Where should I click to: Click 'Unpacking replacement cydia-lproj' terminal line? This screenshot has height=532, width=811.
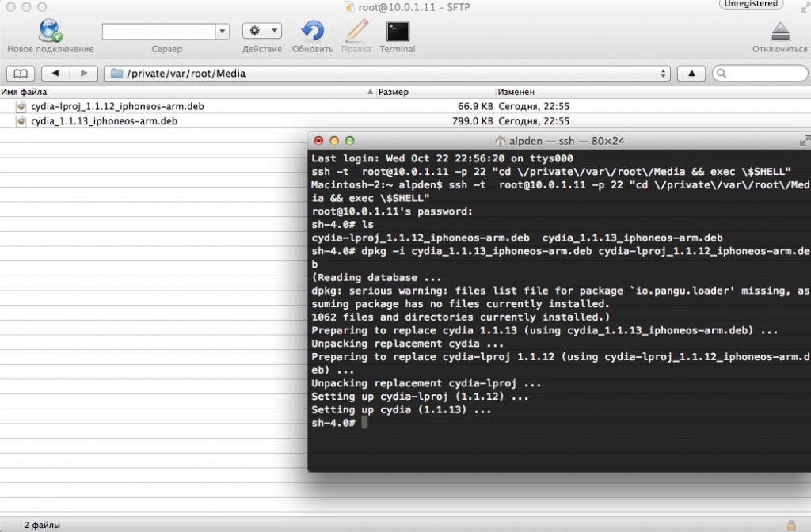click(426, 384)
